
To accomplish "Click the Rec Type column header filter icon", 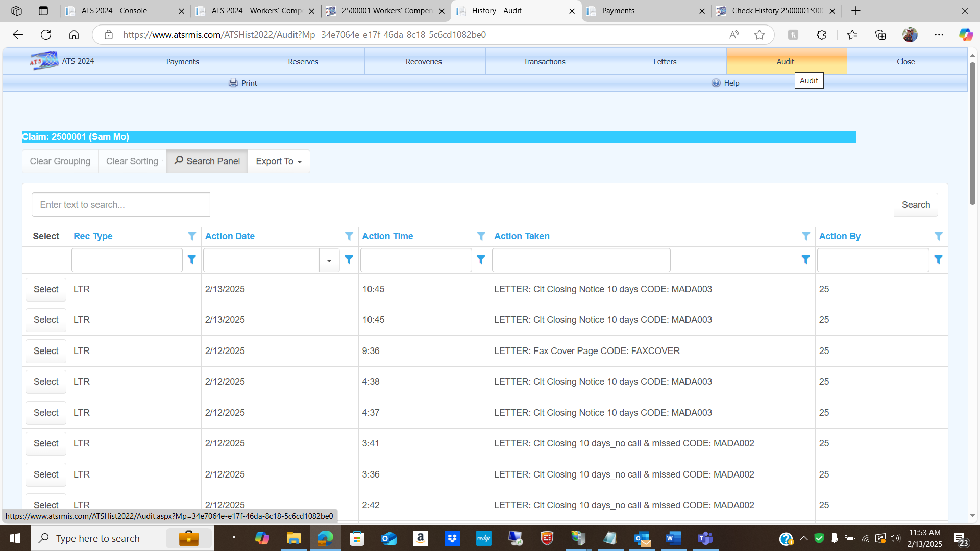I will pyautogui.click(x=192, y=236).
